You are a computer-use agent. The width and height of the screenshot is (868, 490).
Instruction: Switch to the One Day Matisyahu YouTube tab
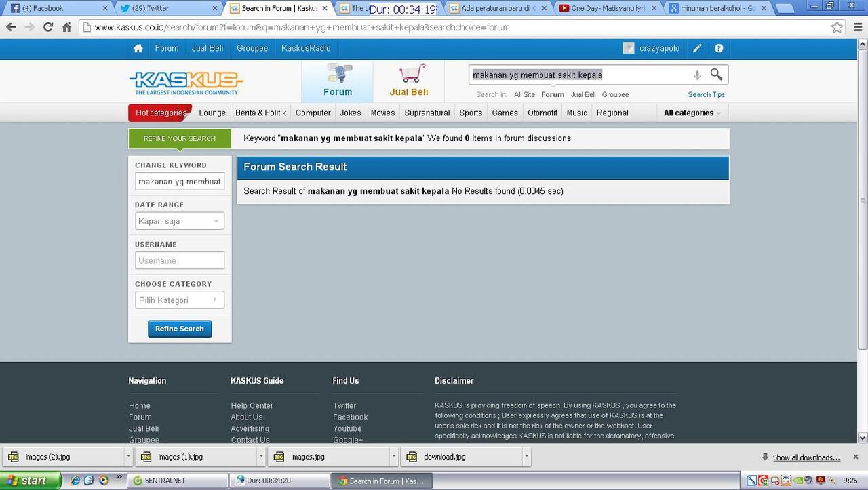click(608, 8)
